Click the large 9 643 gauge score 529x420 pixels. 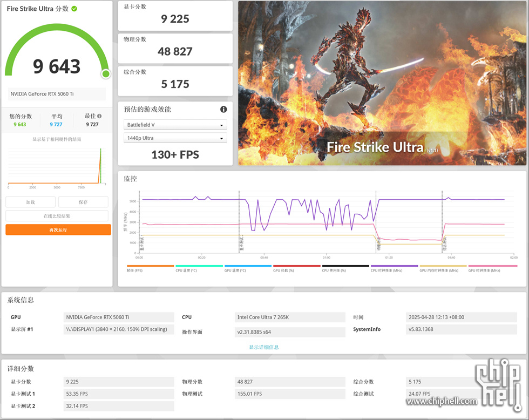[x=57, y=66]
